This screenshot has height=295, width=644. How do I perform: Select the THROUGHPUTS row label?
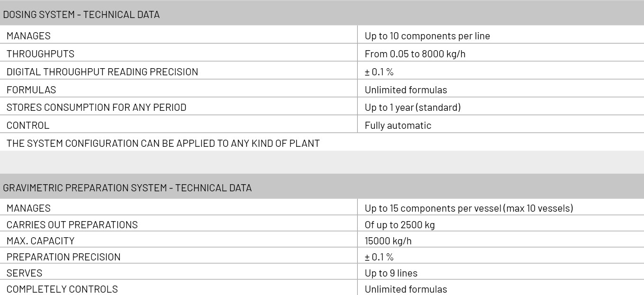pos(40,54)
